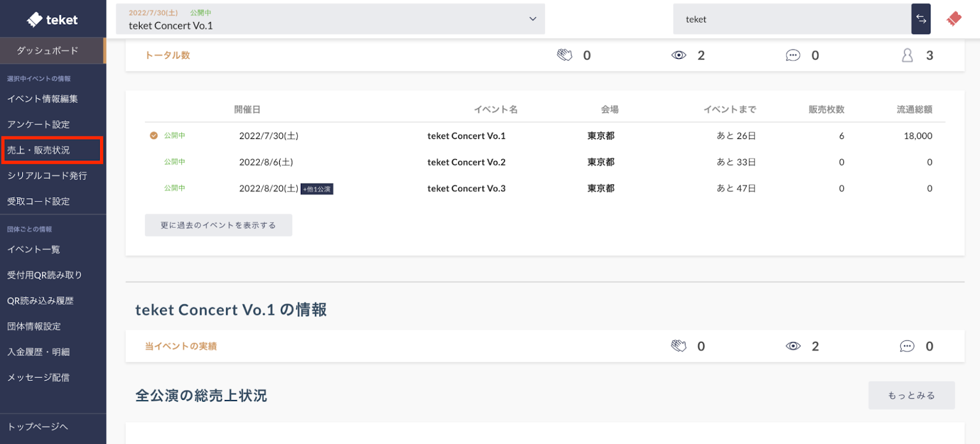Open the event selector dropdown chevron
Screen dimensions: 980x444
click(x=532, y=19)
